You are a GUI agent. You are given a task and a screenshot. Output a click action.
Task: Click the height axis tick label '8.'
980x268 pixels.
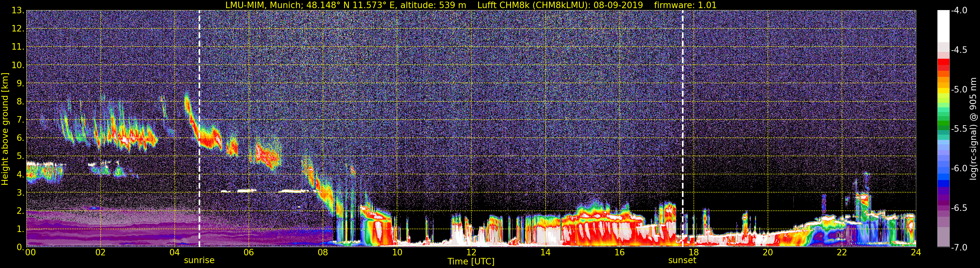point(20,102)
